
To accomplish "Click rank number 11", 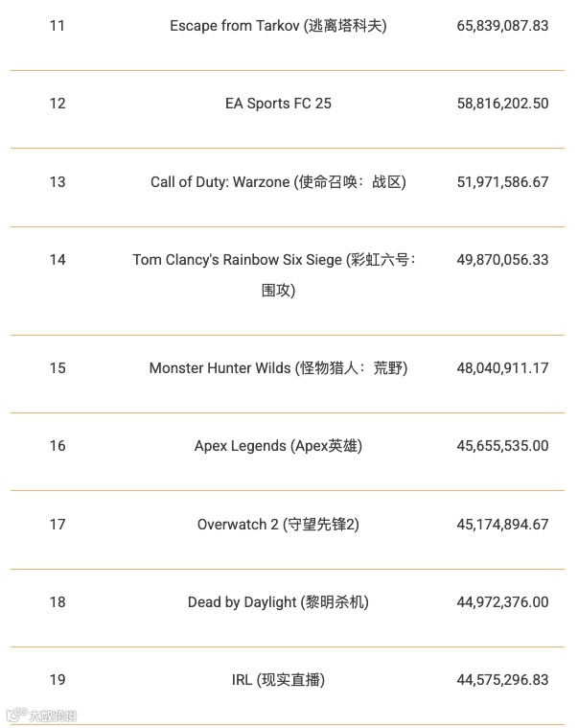I will point(58,26).
